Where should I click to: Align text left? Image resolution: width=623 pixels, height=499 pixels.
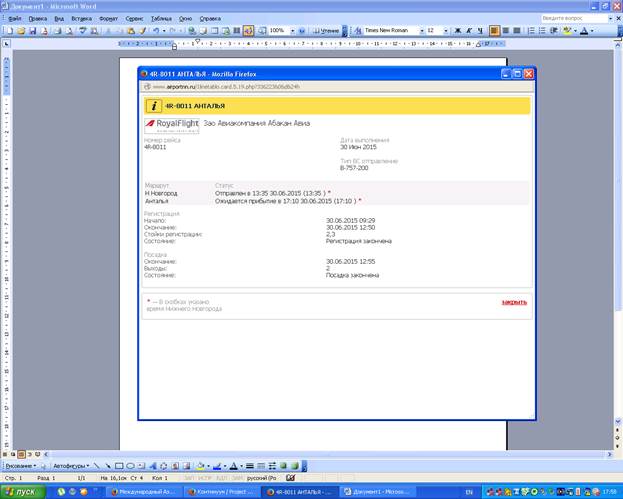[494, 31]
